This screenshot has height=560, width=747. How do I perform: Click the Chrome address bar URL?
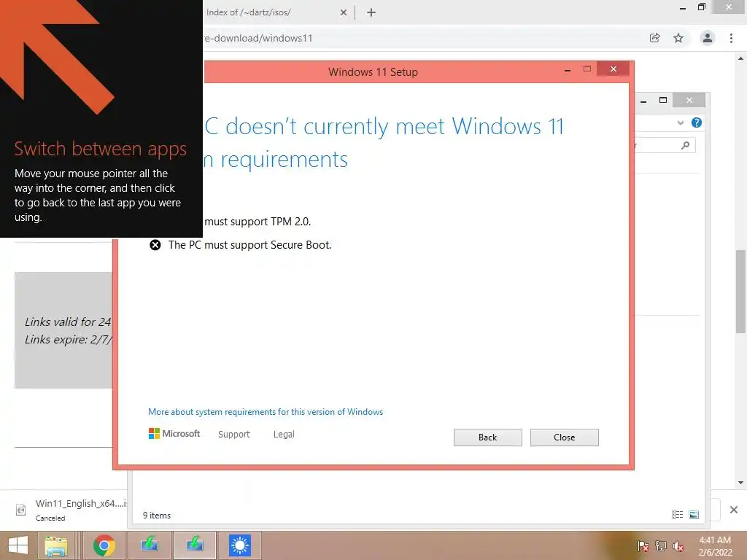pos(259,38)
